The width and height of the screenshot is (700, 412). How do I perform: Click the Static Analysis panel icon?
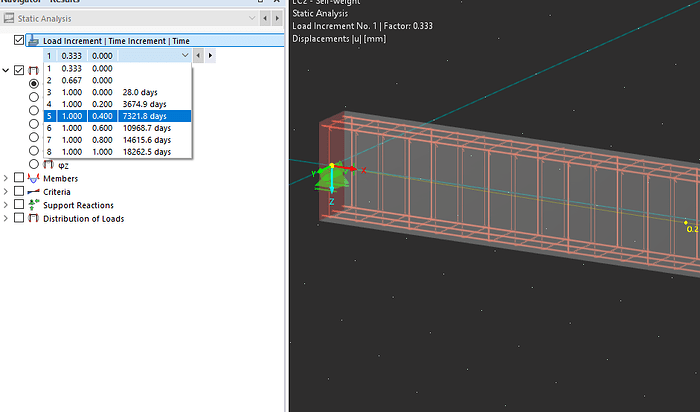(x=8, y=18)
